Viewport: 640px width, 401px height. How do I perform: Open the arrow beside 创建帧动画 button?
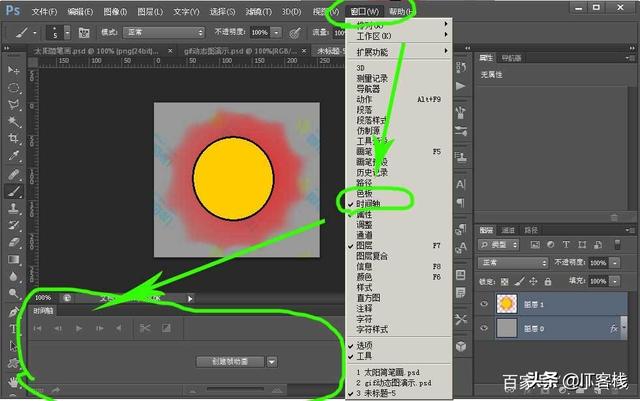(272, 361)
